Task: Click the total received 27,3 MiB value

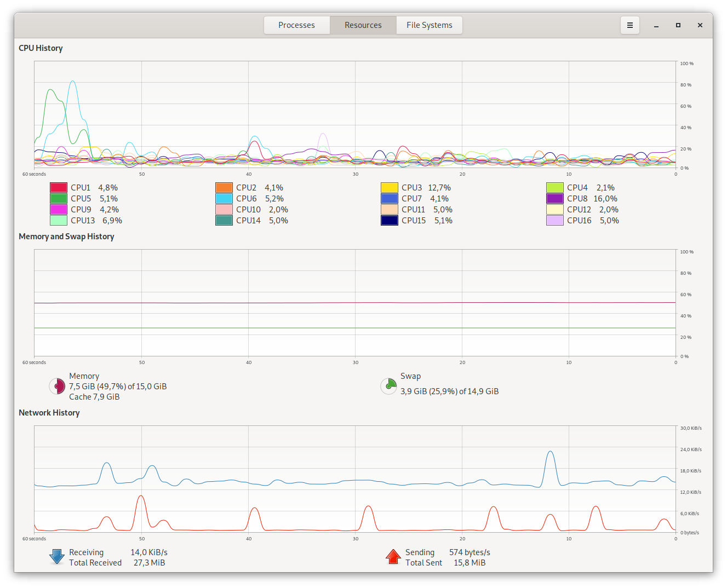Action: pyautogui.click(x=149, y=563)
